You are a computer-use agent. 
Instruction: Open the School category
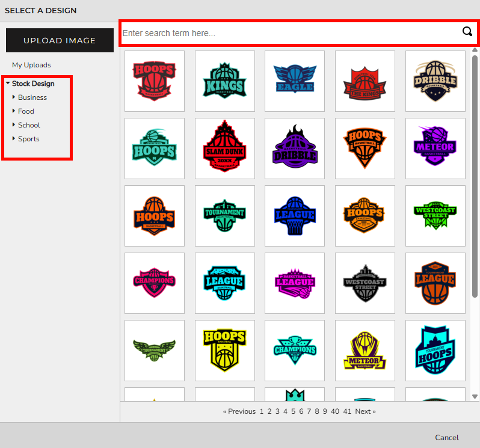pos(29,125)
